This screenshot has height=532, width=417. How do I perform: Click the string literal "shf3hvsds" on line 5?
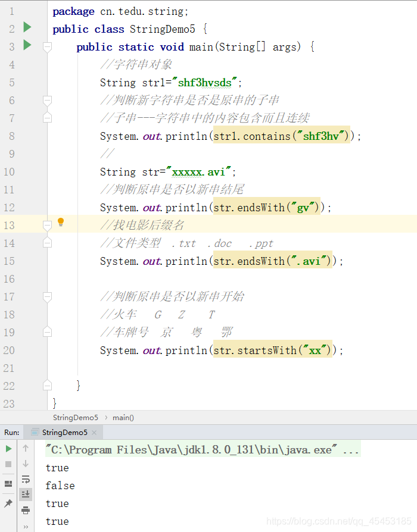tap(205, 83)
